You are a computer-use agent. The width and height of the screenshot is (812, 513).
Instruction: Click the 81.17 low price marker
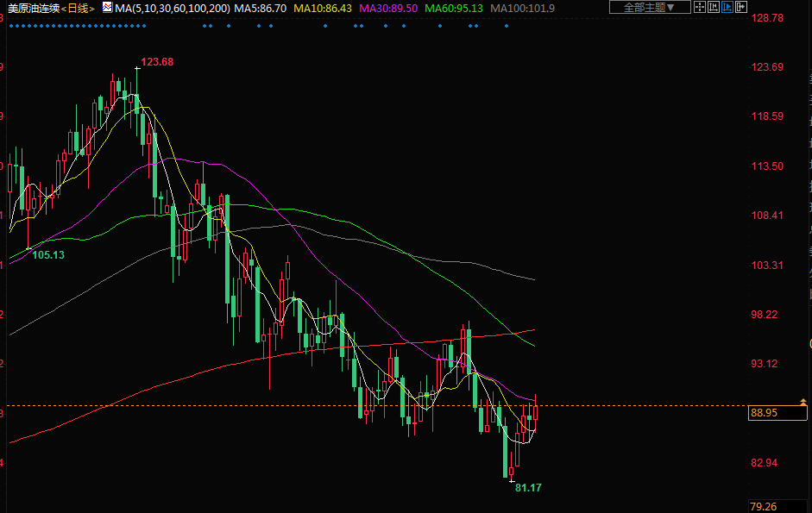coord(528,488)
